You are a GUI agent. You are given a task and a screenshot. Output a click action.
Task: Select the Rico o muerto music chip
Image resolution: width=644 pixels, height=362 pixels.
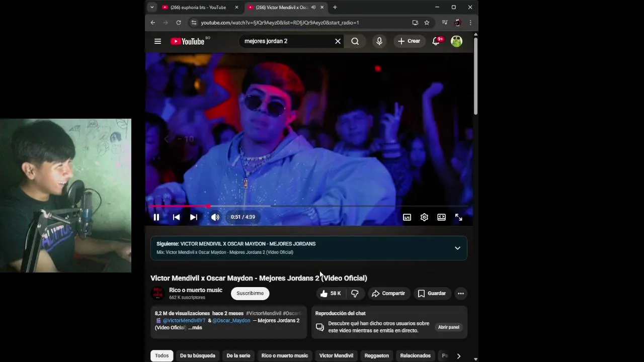[x=285, y=355]
